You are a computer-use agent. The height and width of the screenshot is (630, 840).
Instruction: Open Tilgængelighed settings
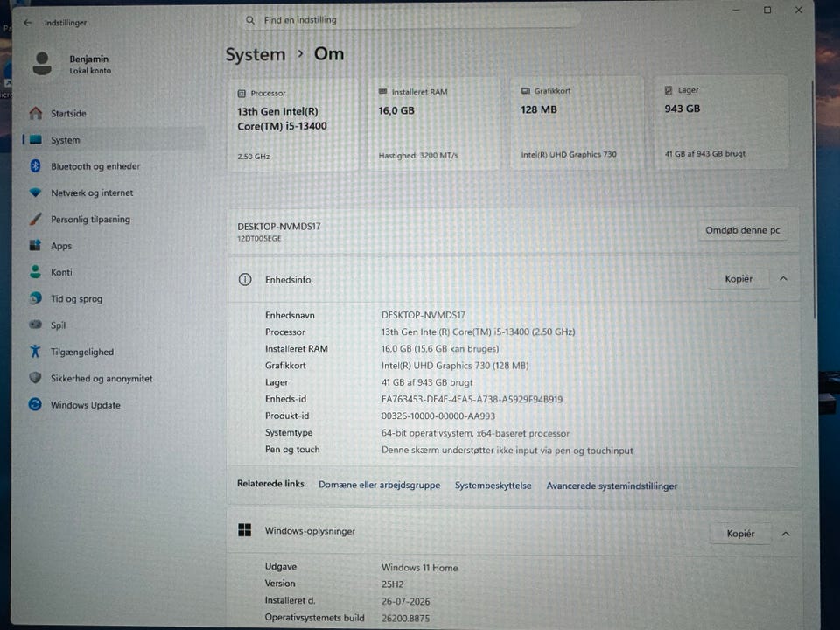[113, 352]
